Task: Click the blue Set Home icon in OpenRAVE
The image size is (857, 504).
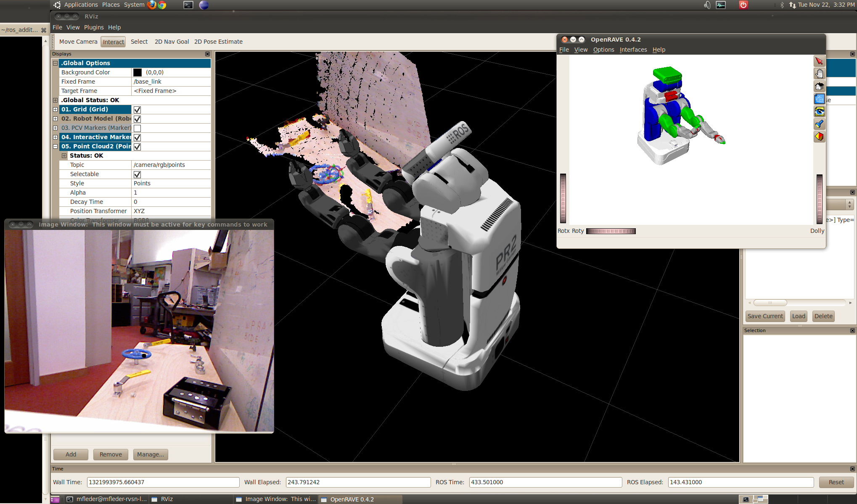Action: point(819,99)
